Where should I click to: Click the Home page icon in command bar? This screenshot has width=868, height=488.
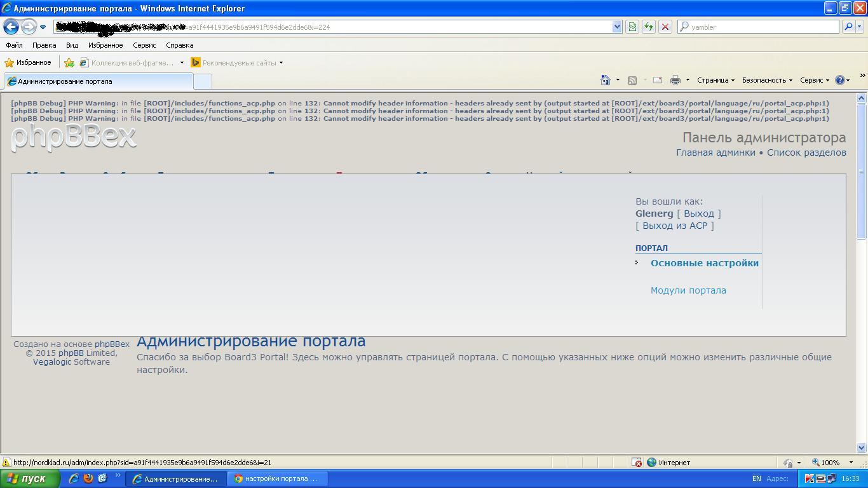coord(606,80)
